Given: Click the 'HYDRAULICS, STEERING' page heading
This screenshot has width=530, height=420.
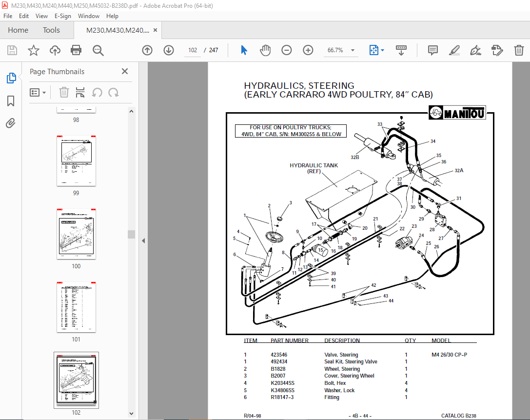Looking at the screenshot, I should pyautogui.click(x=299, y=86).
